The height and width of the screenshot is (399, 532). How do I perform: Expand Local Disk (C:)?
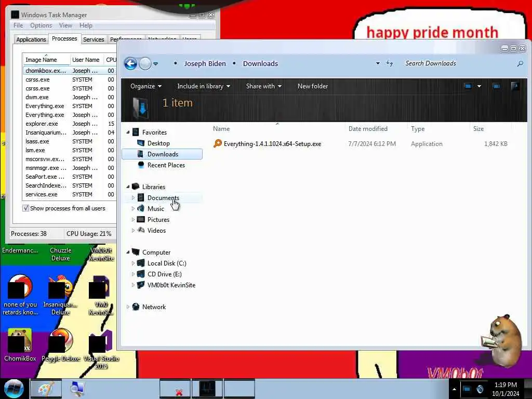133,263
